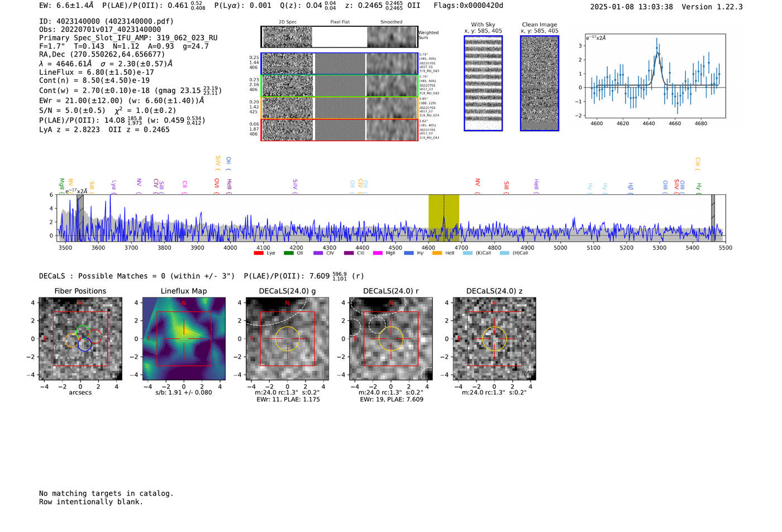Select the blue-bordered 2D spectrum row
The height and width of the screenshot is (532, 782).
[340, 64]
